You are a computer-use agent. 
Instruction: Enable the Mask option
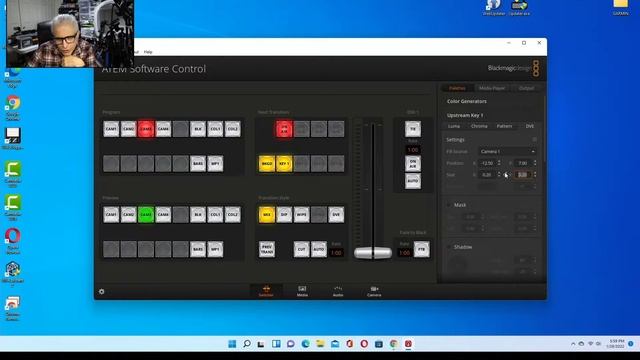pyautogui.click(x=449, y=205)
